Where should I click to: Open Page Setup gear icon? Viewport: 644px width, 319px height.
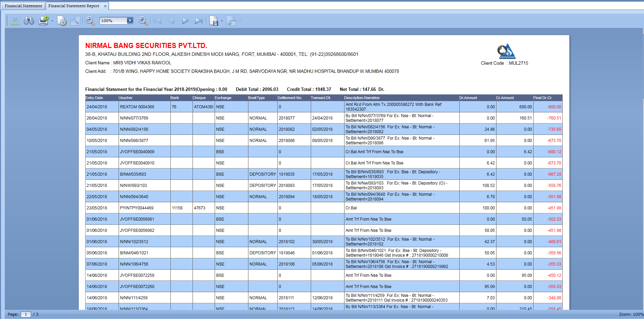click(62, 21)
